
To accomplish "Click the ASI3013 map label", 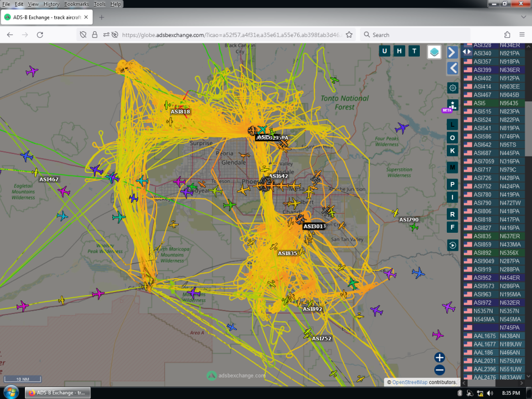I will tap(314, 227).
